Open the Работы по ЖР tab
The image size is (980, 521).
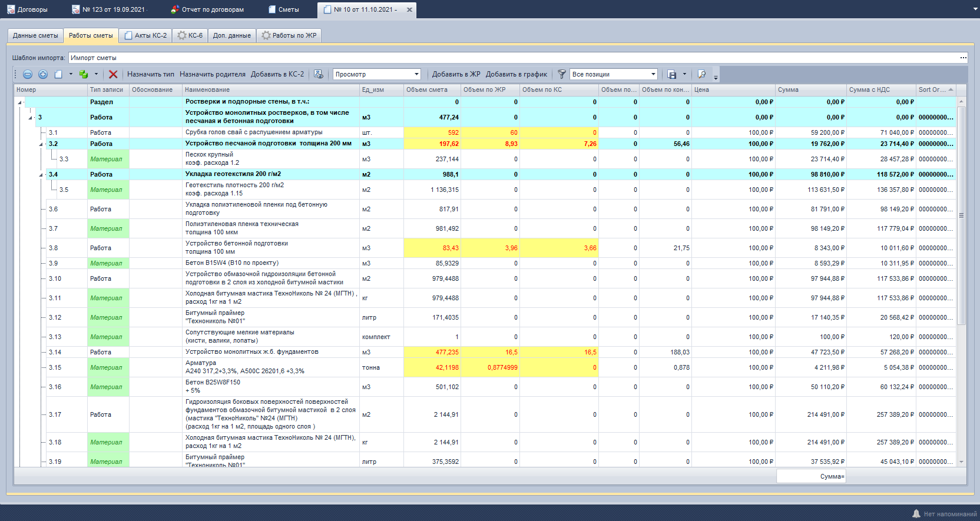coord(289,35)
